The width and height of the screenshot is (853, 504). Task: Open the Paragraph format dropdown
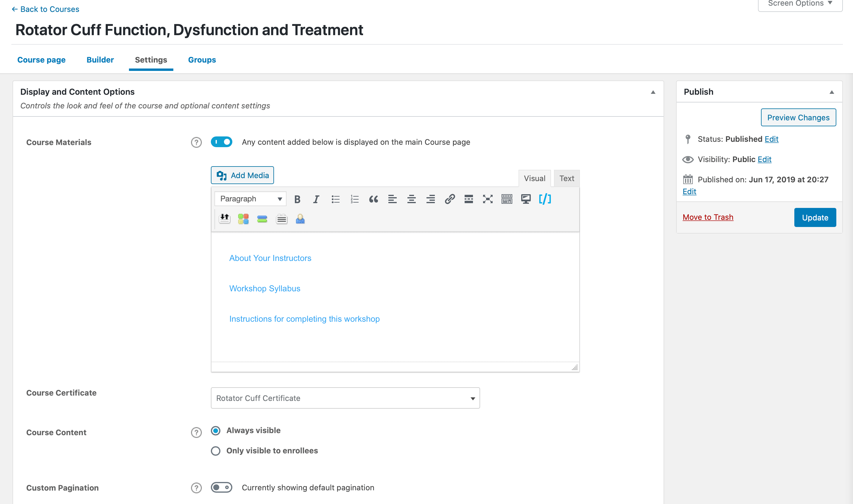(250, 199)
